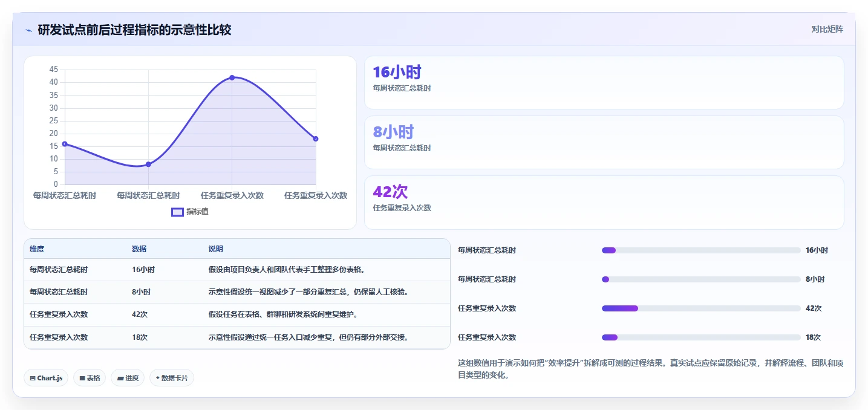Click 每周状态汇总耗时 label of the 16小时 progress bar
This screenshot has width=868, height=410.
click(487, 250)
